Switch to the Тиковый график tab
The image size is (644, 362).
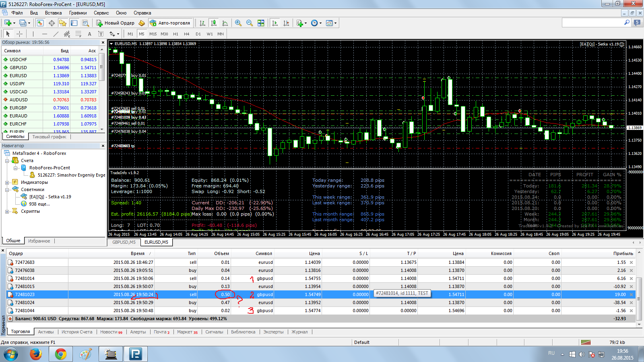[x=49, y=137]
